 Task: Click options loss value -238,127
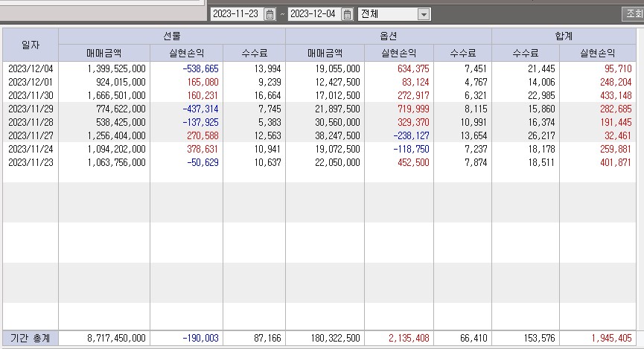(411, 136)
